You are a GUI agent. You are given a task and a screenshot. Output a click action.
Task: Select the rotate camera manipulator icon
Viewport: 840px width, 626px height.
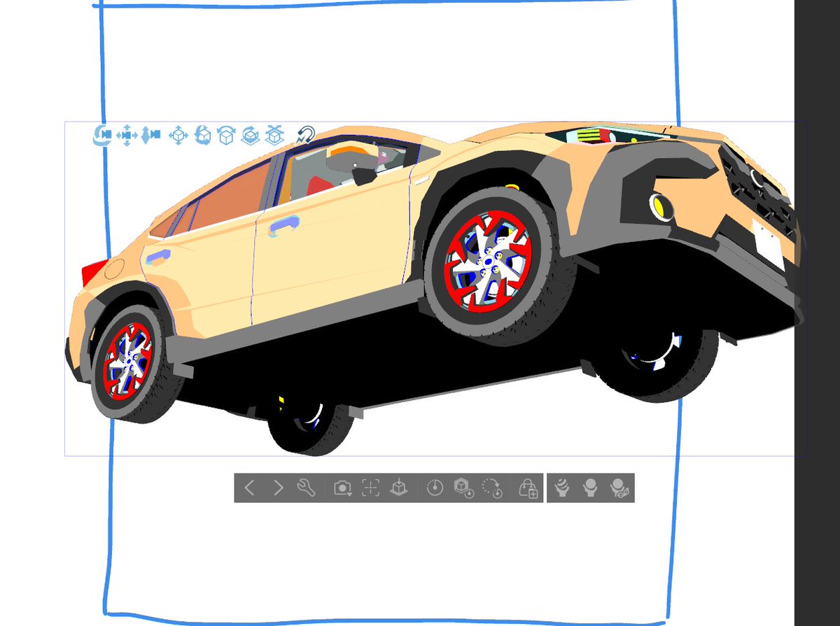tap(102, 134)
